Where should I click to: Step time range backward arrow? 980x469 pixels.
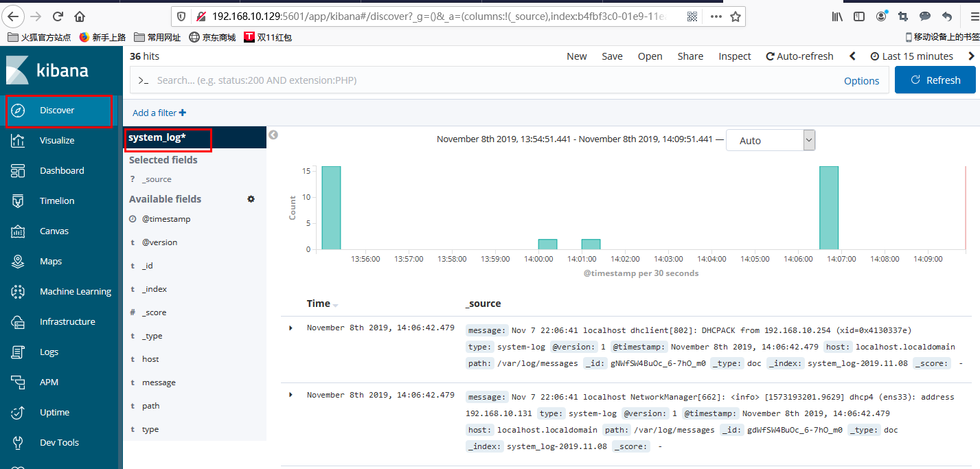click(852, 56)
